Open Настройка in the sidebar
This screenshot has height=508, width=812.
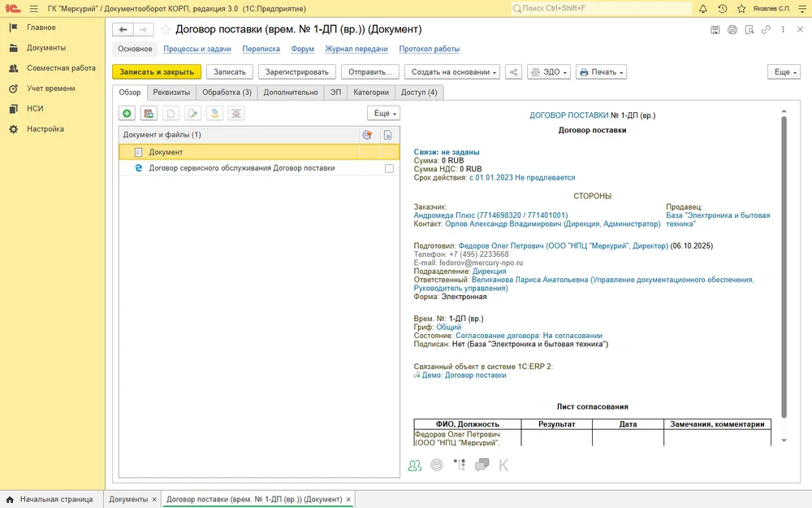click(x=45, y=129)
